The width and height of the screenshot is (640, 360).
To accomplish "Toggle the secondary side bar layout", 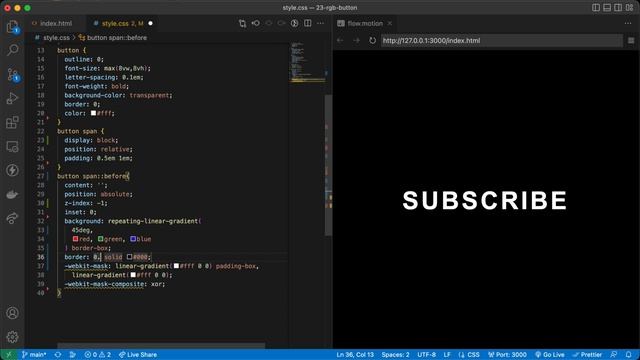I will (x=618, y=8).
